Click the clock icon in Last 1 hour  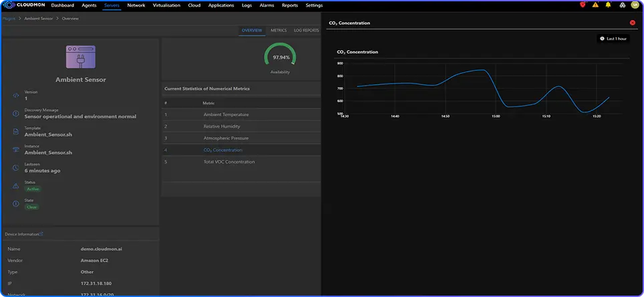coord(602,39)
